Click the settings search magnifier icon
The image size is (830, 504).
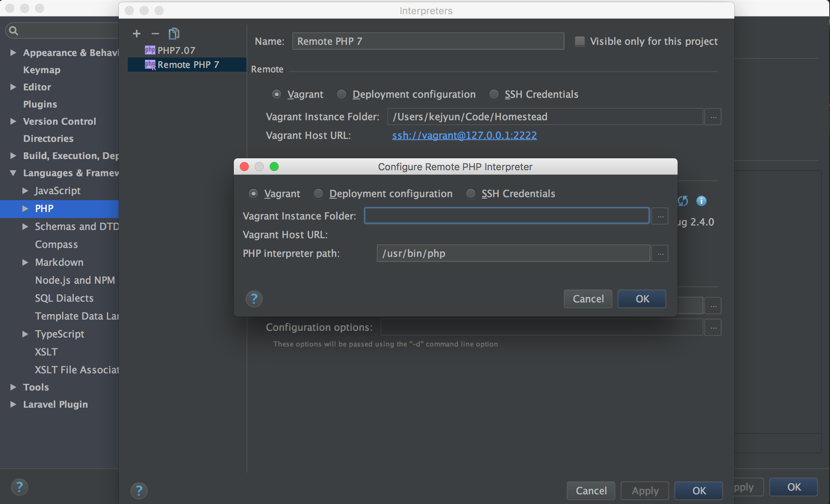[13, 31]
